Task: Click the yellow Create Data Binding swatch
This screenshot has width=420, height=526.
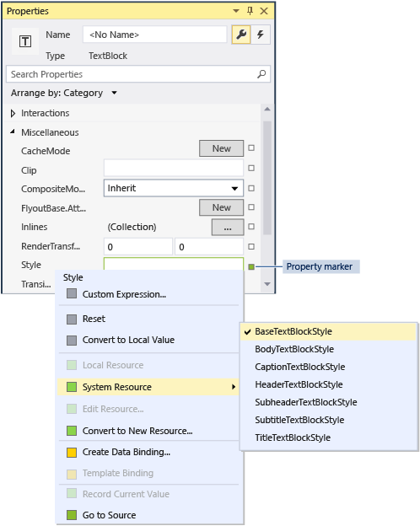Action: coord(72,453)
